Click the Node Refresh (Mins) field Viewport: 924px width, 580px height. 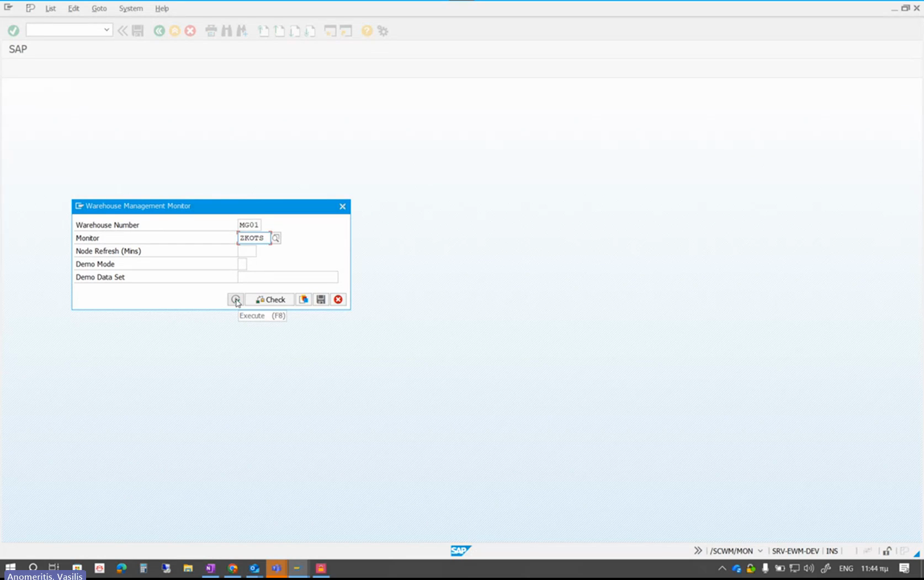247,251
